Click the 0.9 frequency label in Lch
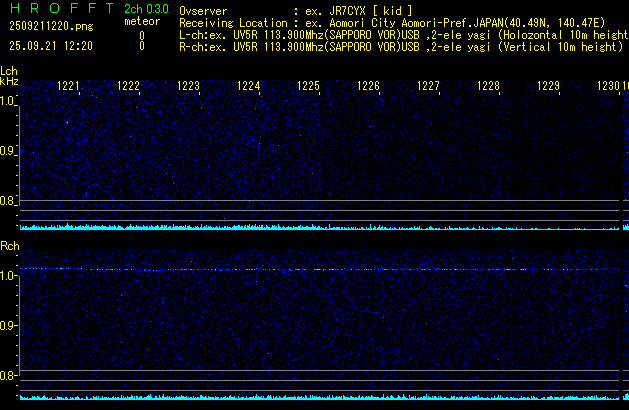Image resolution: width=629 pixels, height=410 pixels. (x=9, y=151)
